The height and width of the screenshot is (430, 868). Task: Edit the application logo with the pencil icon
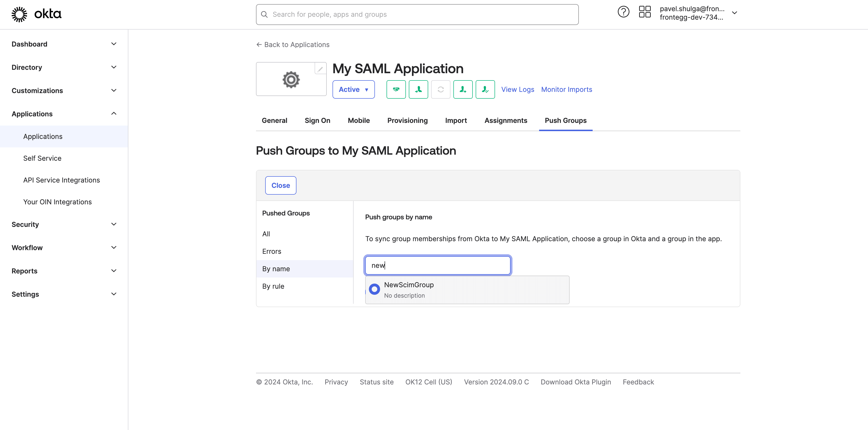[x=320, y=69]
